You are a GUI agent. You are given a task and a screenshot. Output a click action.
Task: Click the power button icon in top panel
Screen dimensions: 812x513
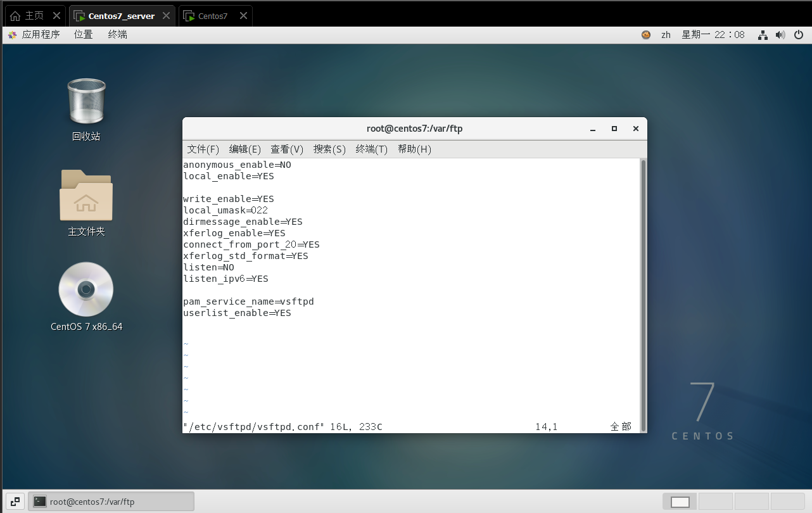pyautogui.click(x=798, y=35)
